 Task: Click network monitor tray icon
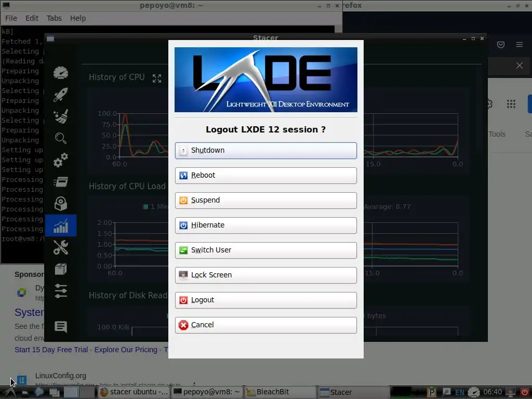510,392
